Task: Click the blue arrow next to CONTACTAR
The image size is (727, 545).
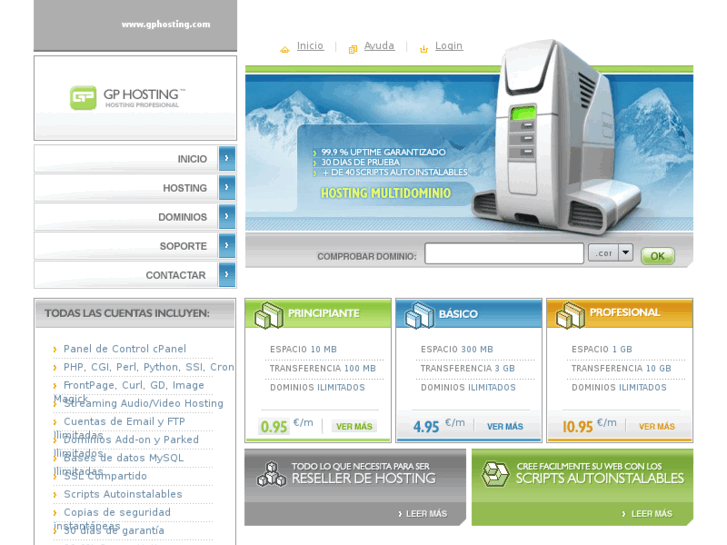Action: (227, 274)
